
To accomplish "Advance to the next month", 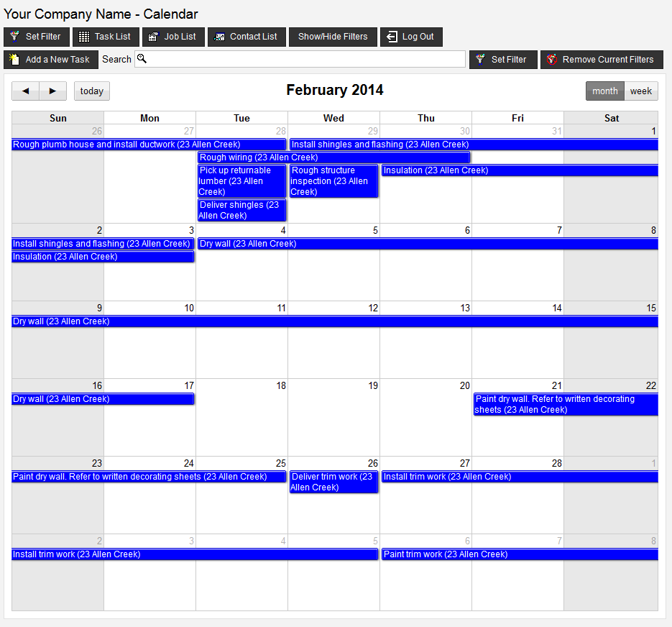I will [x=52, y=91].
